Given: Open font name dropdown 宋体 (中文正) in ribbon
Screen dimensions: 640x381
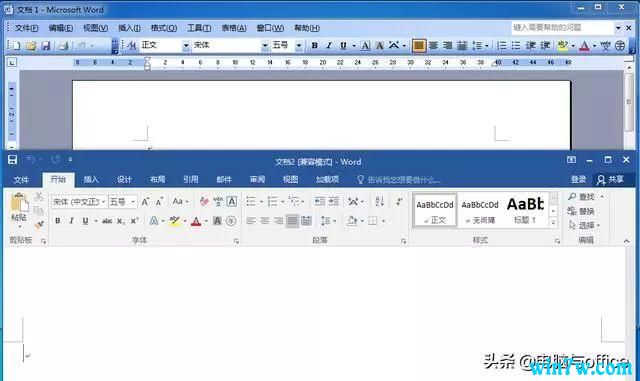Looking at the screenshot, I should click(103, 202).
